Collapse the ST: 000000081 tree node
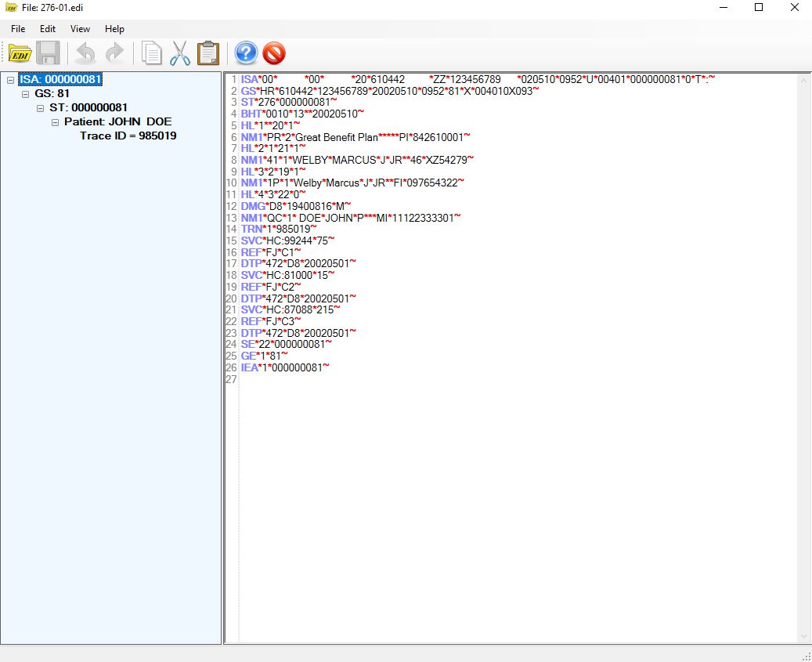 pyautogui.click(x=41, y=108)
